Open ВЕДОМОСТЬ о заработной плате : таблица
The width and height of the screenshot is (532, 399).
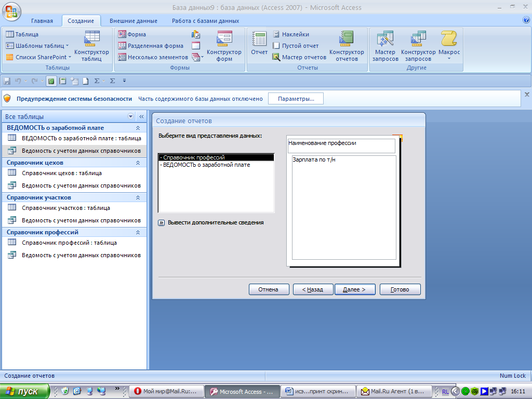(x=74, y=138)
